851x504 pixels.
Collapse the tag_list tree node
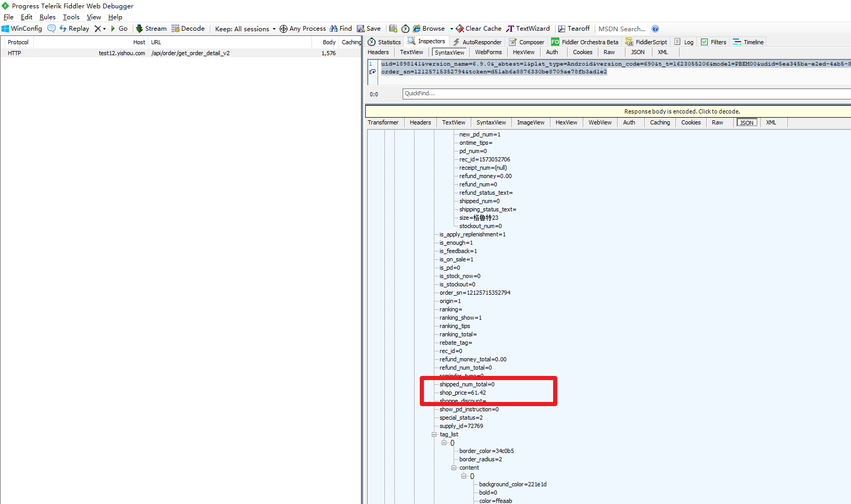(x=434, y=434)
